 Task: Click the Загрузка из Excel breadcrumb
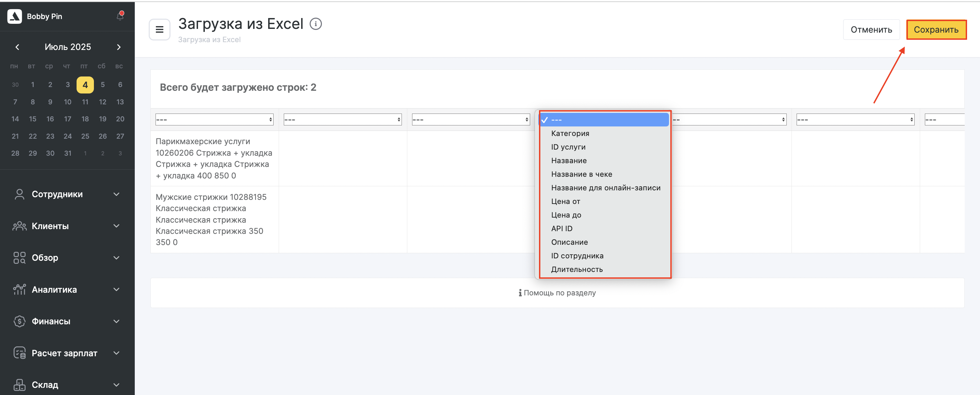pos(209,39)
